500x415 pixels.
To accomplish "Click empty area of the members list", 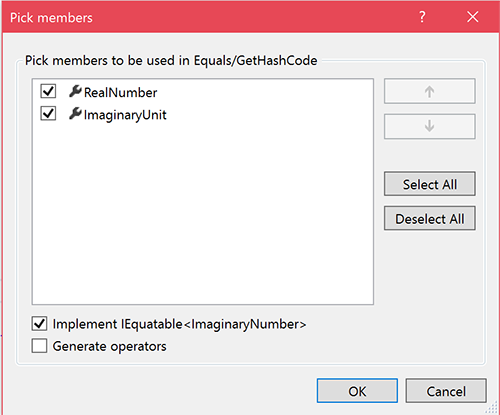I will tap(203, 213).
